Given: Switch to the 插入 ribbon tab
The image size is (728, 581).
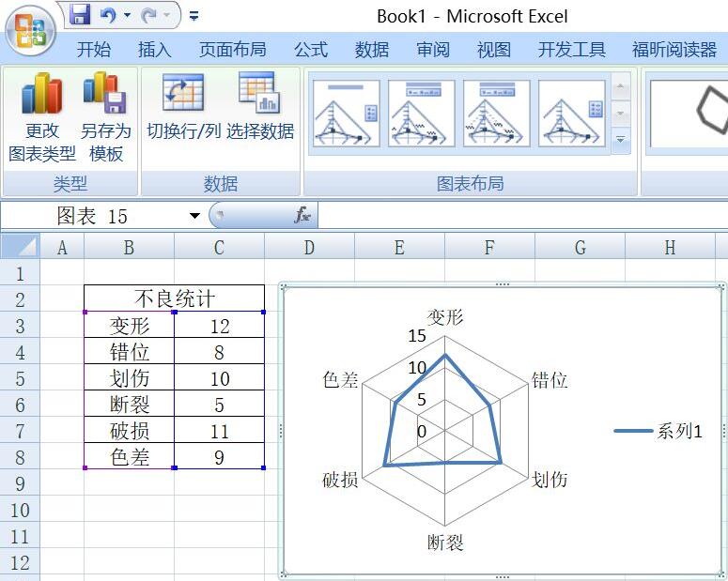Looking at the screenshot, I should [154, 50].
